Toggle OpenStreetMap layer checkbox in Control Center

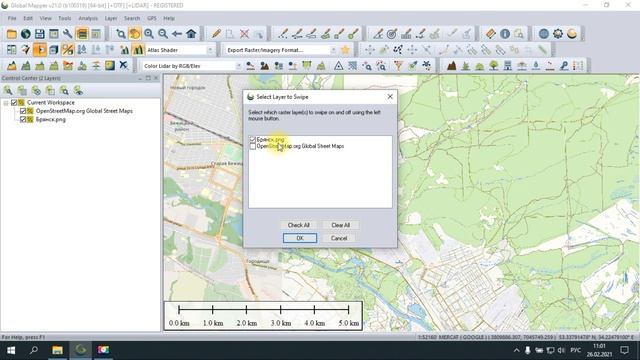[23, 111]
